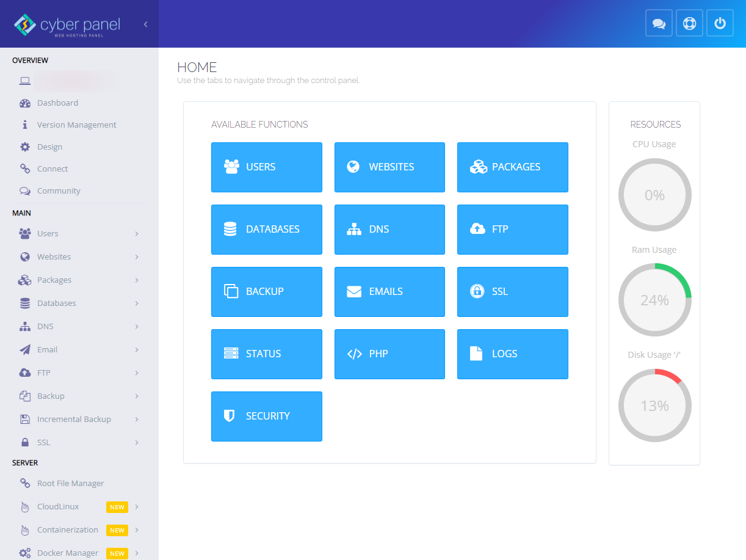
Task: Click the power logout icon
Action: [720, 23]
